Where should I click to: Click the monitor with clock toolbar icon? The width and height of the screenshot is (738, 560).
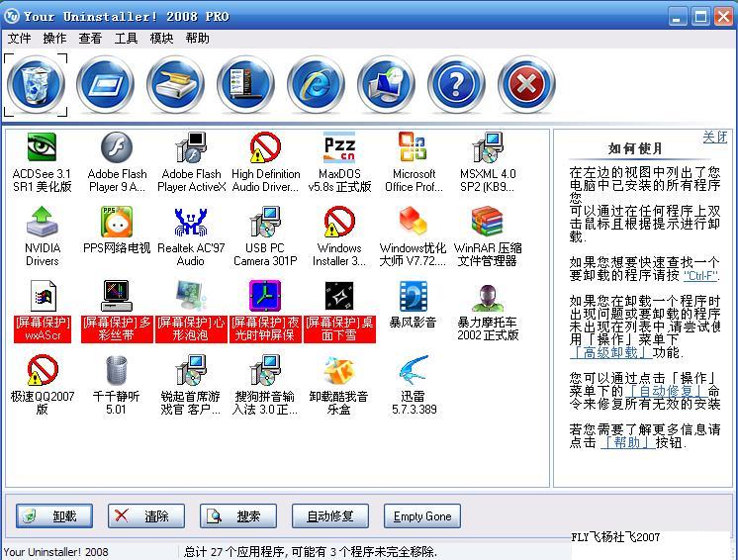[x=386, y=85]
